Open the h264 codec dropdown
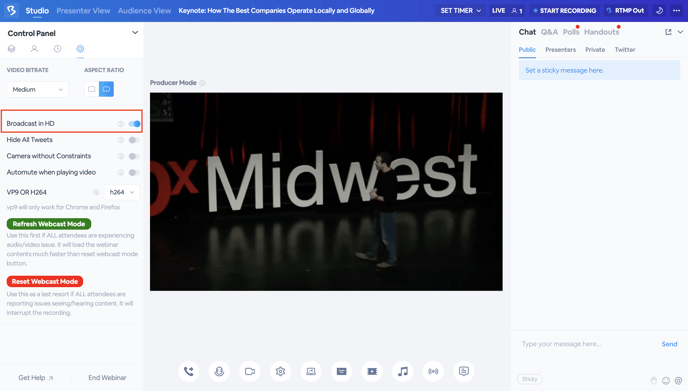Screen dimensions: 688x391 (x=122, y=192)
